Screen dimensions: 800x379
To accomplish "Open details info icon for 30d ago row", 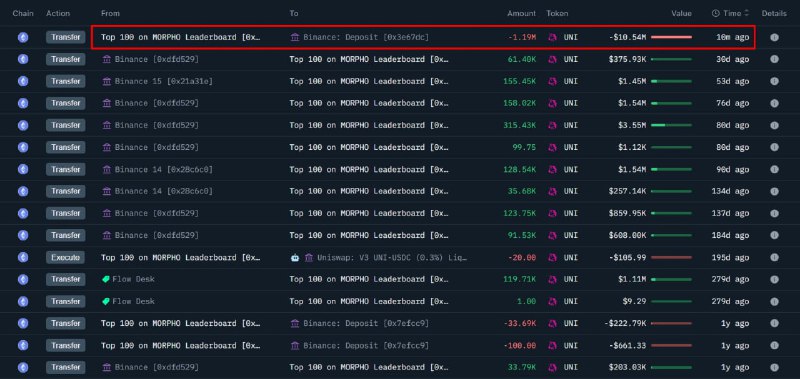I will [x=774, y=59].
